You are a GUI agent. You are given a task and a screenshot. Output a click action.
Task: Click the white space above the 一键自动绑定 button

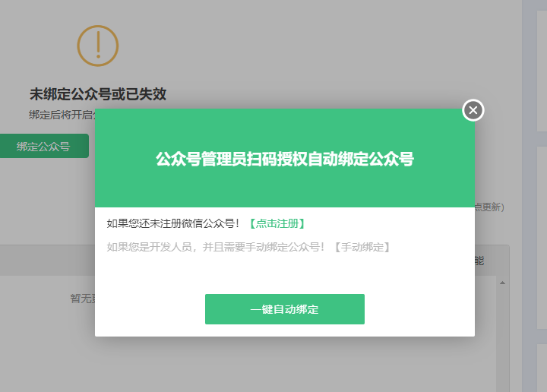click(285, 273)
